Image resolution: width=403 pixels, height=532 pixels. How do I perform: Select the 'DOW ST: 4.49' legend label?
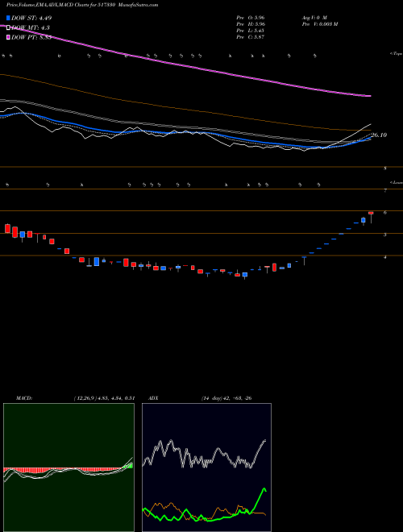(31, 18)
